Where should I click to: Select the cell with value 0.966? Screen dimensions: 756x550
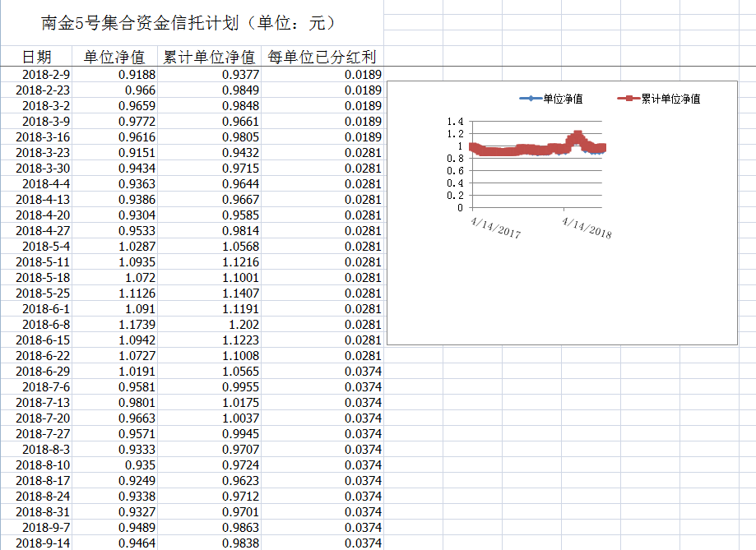(114, 90)
